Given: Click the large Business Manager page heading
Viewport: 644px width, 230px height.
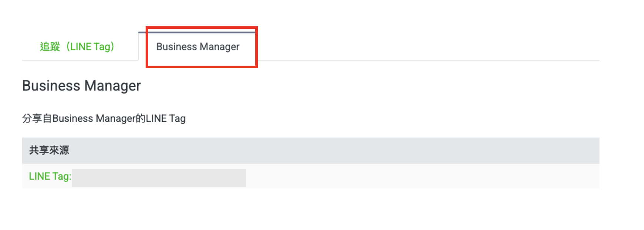Looking at the screenshot, I should 82,86.
